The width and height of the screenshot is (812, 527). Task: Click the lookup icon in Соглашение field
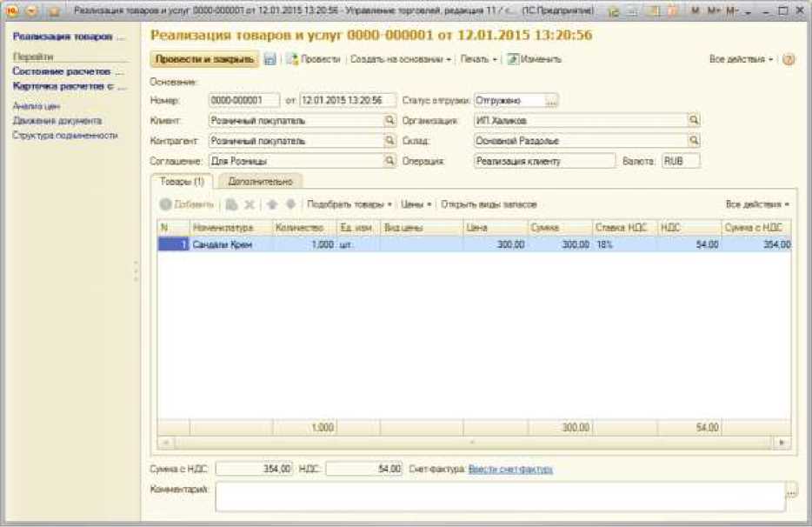[x=389, y=161]
